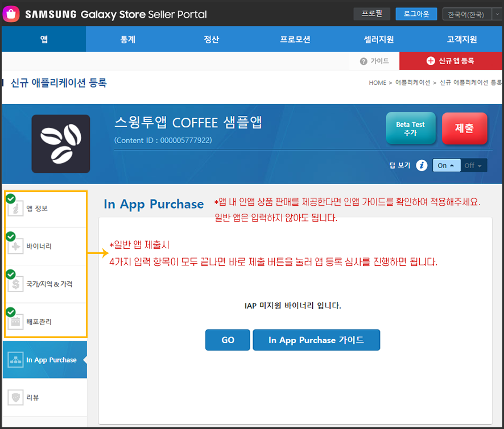Click the Galaxy Store shopping bag logo

[11, 14]
